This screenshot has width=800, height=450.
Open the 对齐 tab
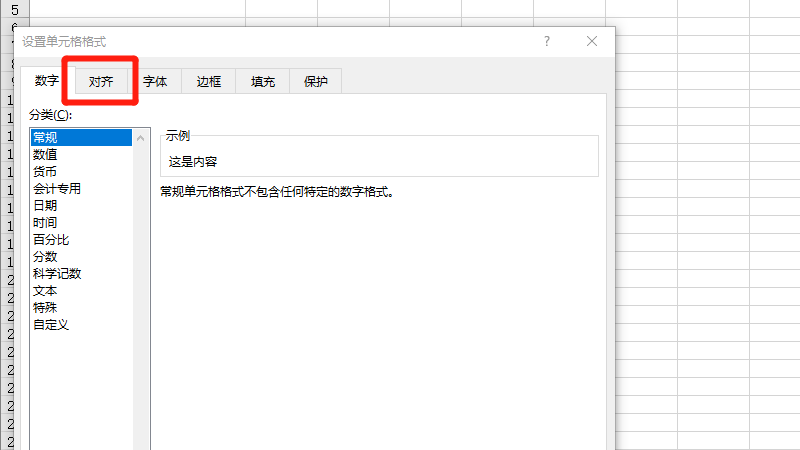click(x=101, y=82)
